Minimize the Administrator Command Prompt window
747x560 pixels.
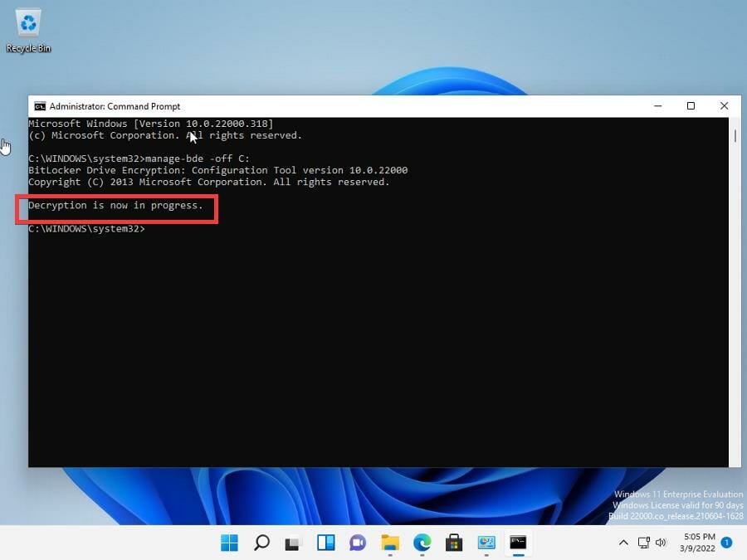coord(657,106)
